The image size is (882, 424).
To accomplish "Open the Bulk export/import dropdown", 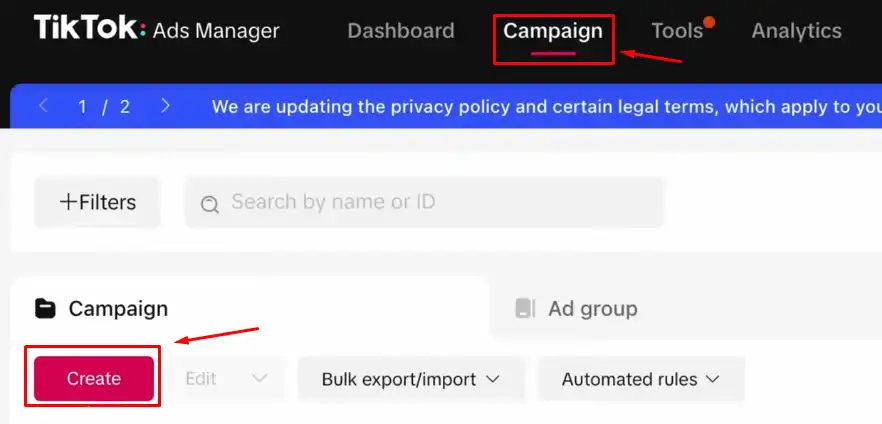I will [x=411, y=379].
